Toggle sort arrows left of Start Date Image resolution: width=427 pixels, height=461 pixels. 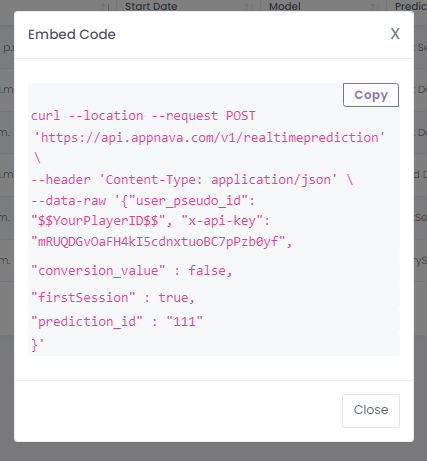[105, 6]
